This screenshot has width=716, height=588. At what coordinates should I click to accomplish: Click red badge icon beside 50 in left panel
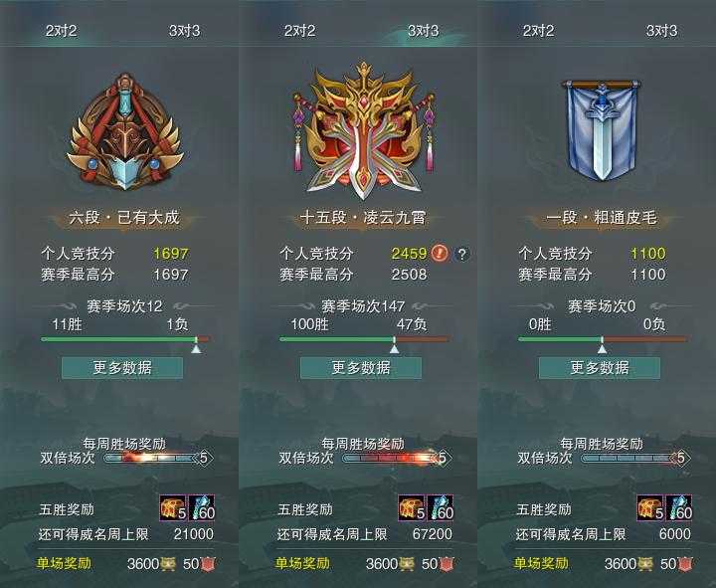[209, 564]
